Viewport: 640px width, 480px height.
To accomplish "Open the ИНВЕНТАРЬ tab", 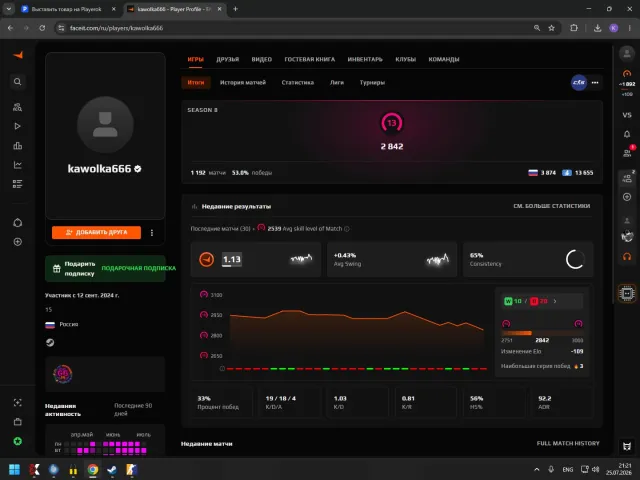I will coord(365,60).
